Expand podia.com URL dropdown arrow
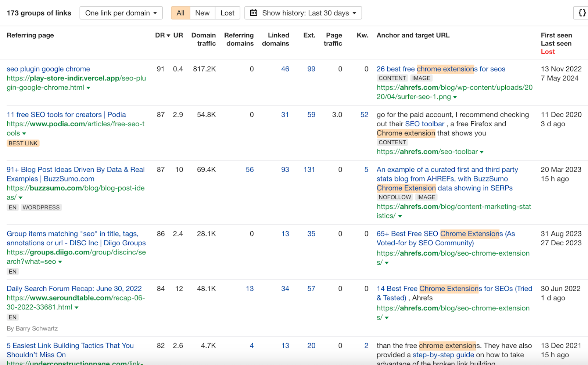The image size is (588, 365). coord(24,133)
